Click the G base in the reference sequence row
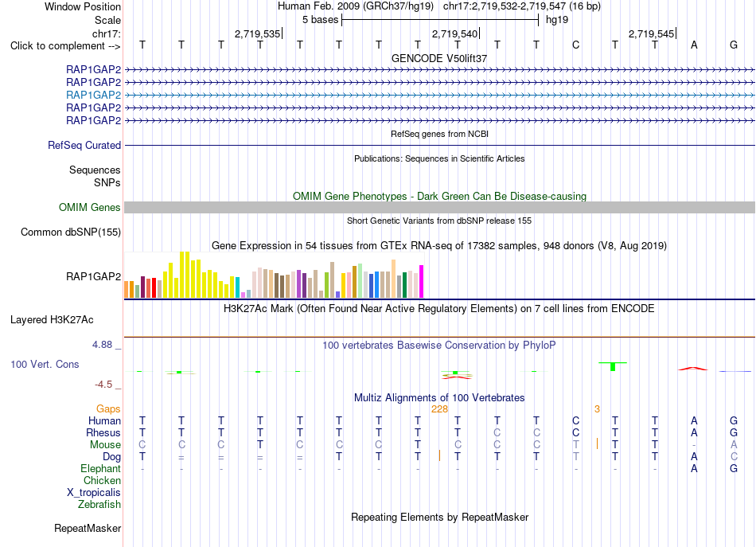Image resolution: width=756 pixels, height=547 pixels. (x=734, y=45)
